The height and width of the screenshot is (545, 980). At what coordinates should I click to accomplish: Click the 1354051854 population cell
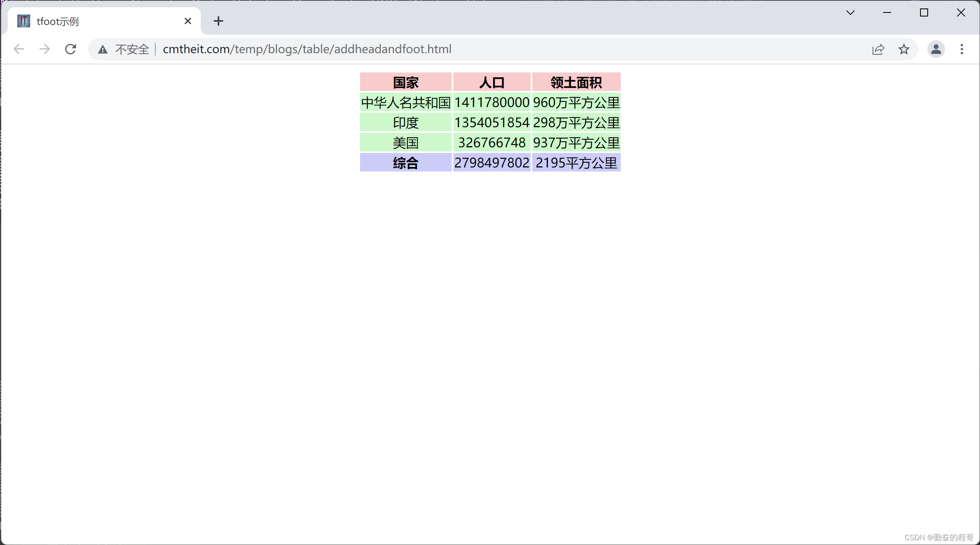pos(492,122)
